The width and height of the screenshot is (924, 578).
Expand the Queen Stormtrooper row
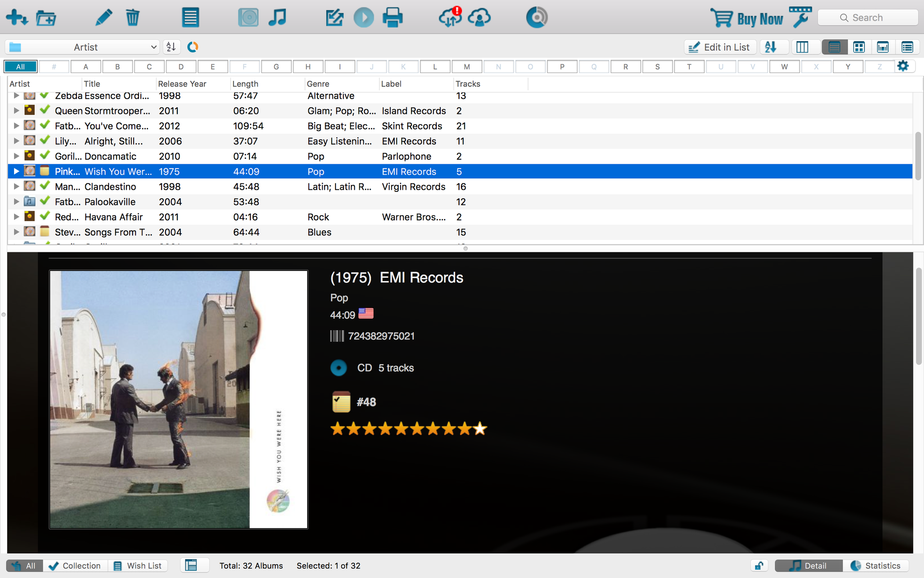coord(16,110)
